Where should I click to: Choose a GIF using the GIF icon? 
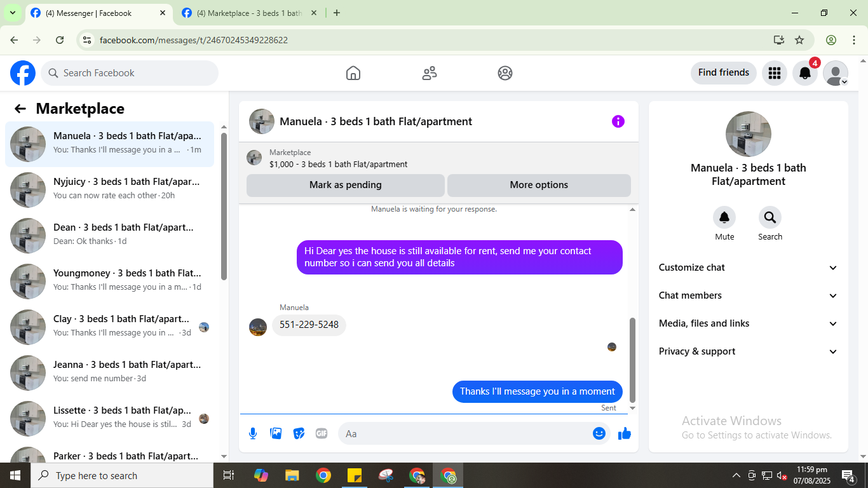pyautogui.click(x=322, y=433)
